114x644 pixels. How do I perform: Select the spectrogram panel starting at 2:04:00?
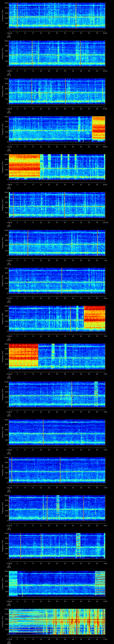coord(57,394)
